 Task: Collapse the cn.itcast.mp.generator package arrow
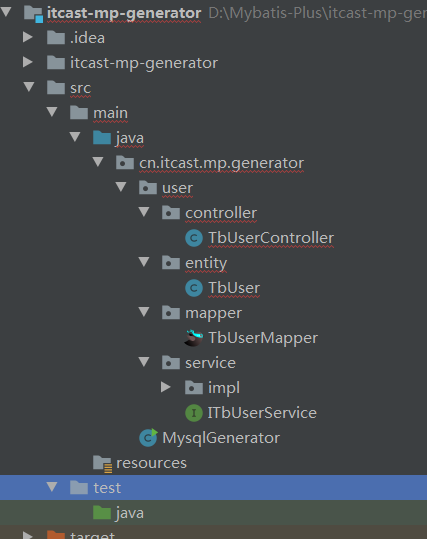[98, 162]
